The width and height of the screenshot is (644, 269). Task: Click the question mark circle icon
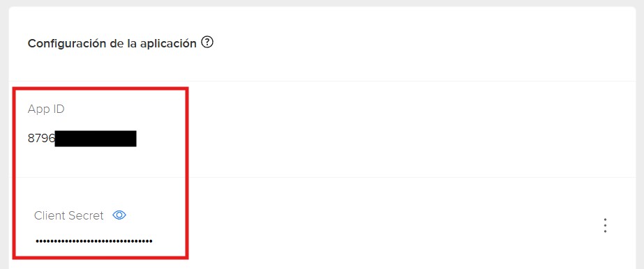[x=208, y=43]
